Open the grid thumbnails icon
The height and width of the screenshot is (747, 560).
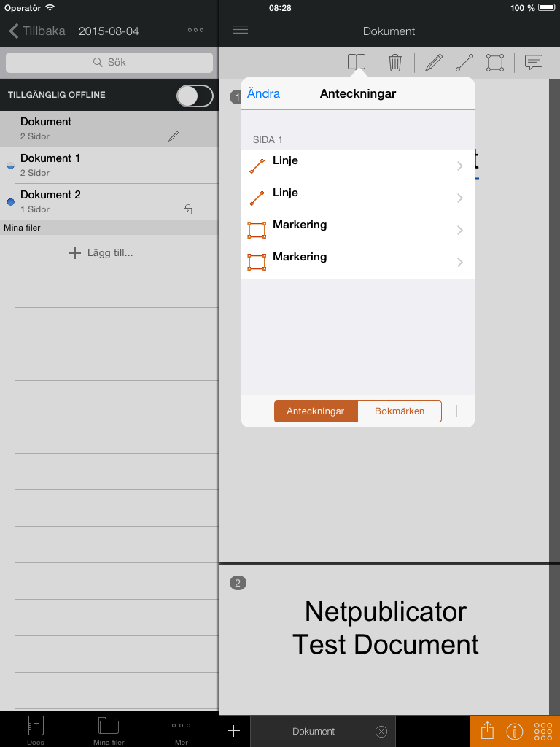click(x=542, y=731)
